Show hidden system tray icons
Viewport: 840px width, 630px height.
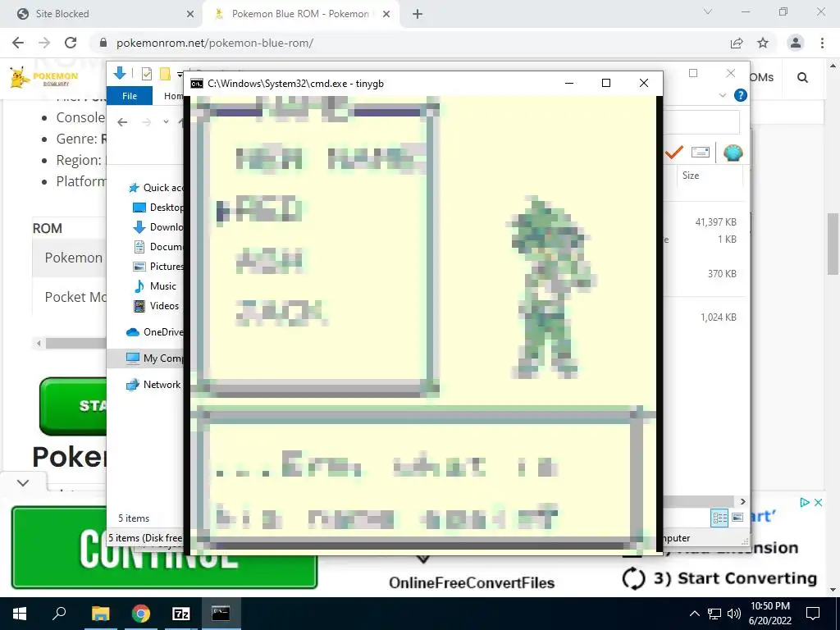point(694,614)
